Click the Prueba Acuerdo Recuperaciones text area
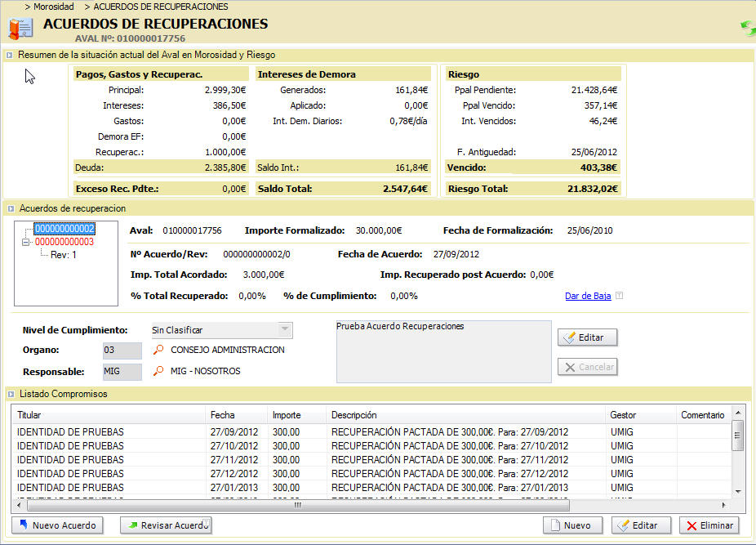Viewport: 756px width, 545px height. 443,351
